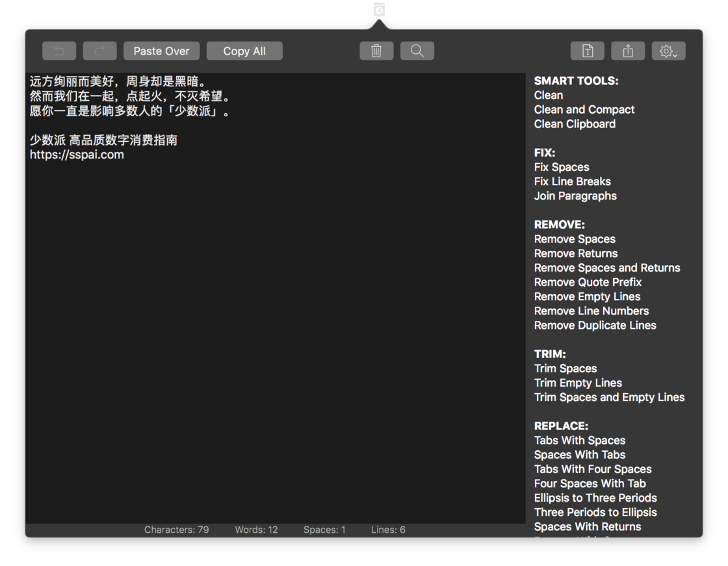Apply Trim Empty Lines
The image size is (728, 566).
(578, 383)
